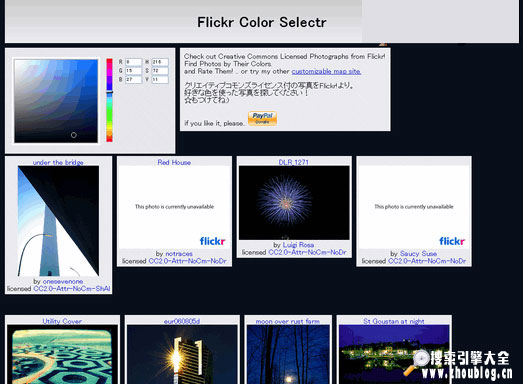Viewport: 523px width, 384px height.
Task: Click the V value input field
Action: pos(160,79)
